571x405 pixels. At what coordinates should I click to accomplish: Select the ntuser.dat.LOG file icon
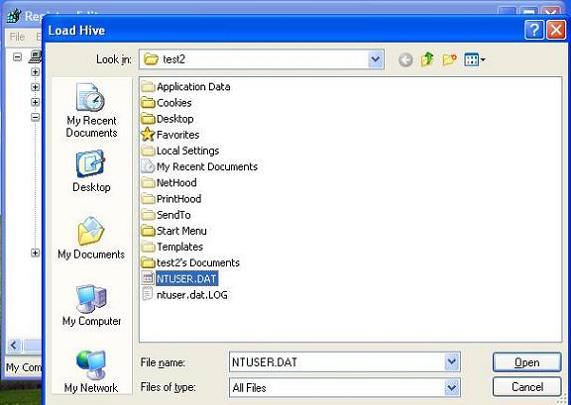click(x=148, y=294)
